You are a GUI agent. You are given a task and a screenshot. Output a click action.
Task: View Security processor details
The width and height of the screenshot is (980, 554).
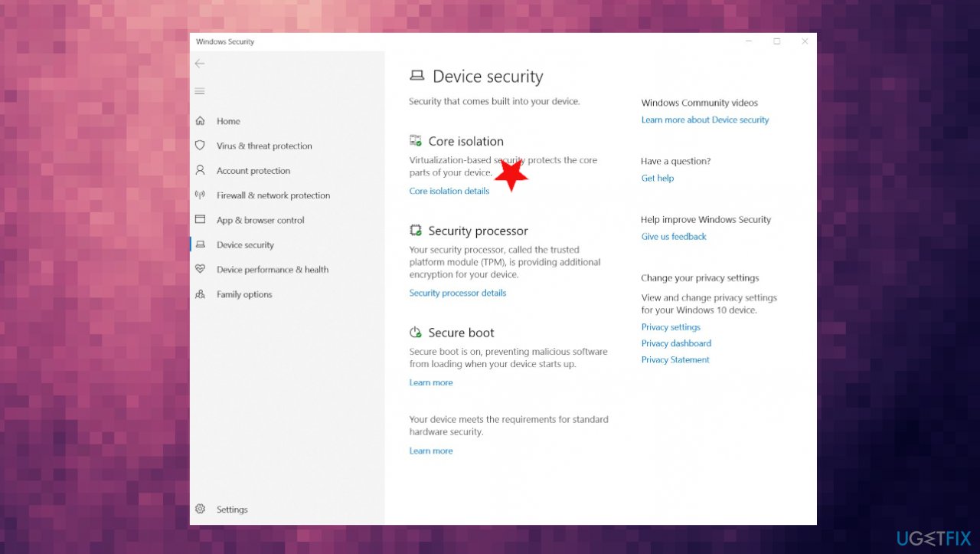coord(458,293)
